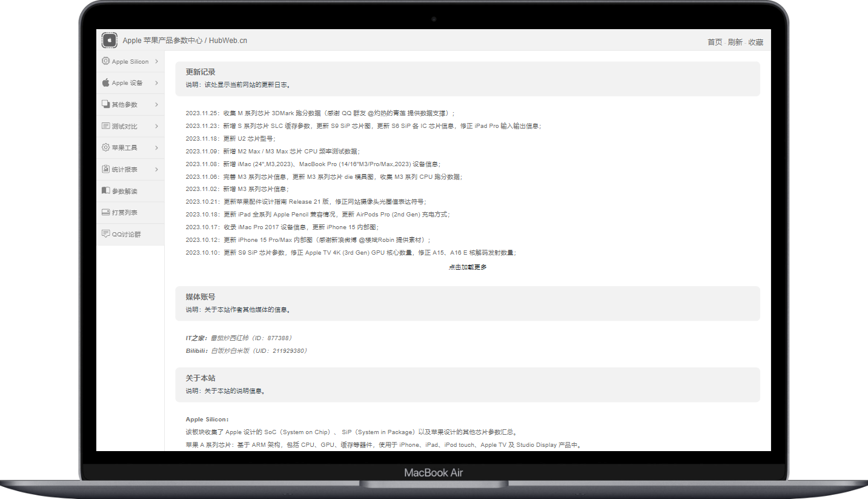The image size is (868, 499).
Task: Click the 2023.11.25 3DMark update entry
Action: [320, 113]
